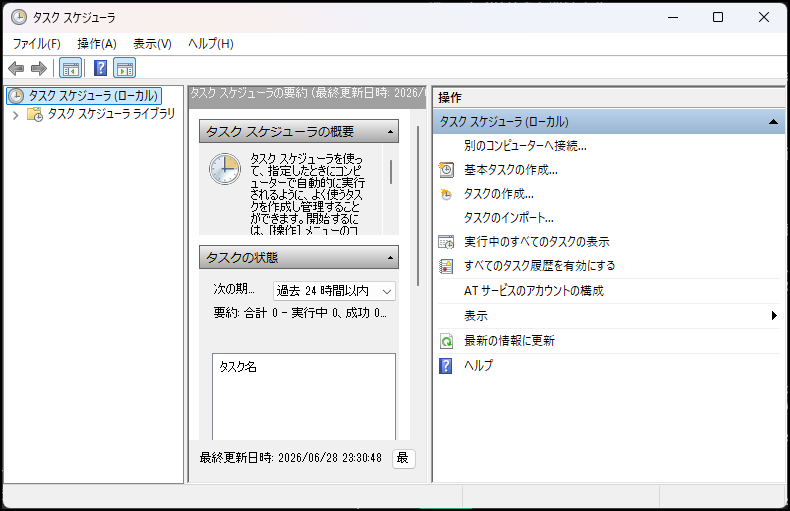Click 要約: 合計 0 summary text
The width and height of the screenshot is (790, 511).
pos(300,313)
